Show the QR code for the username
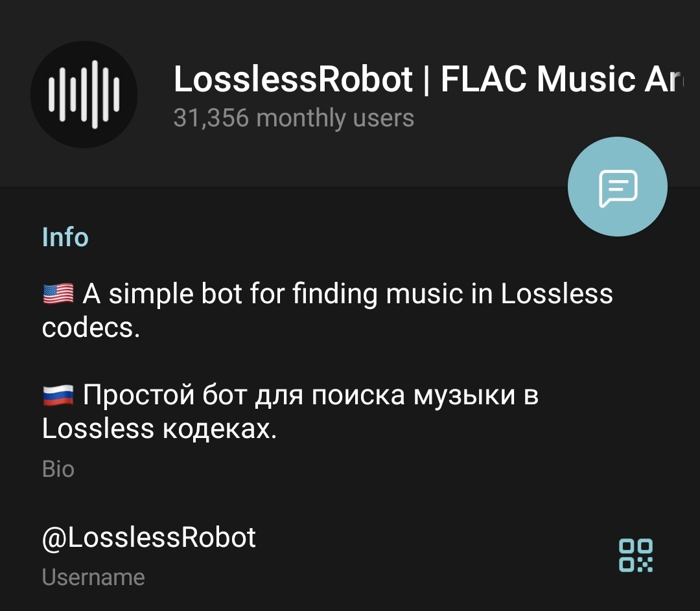 coord(636,555)
